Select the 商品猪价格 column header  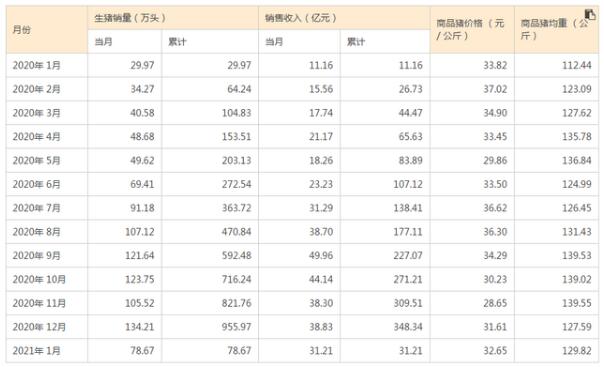click(470, 29)
